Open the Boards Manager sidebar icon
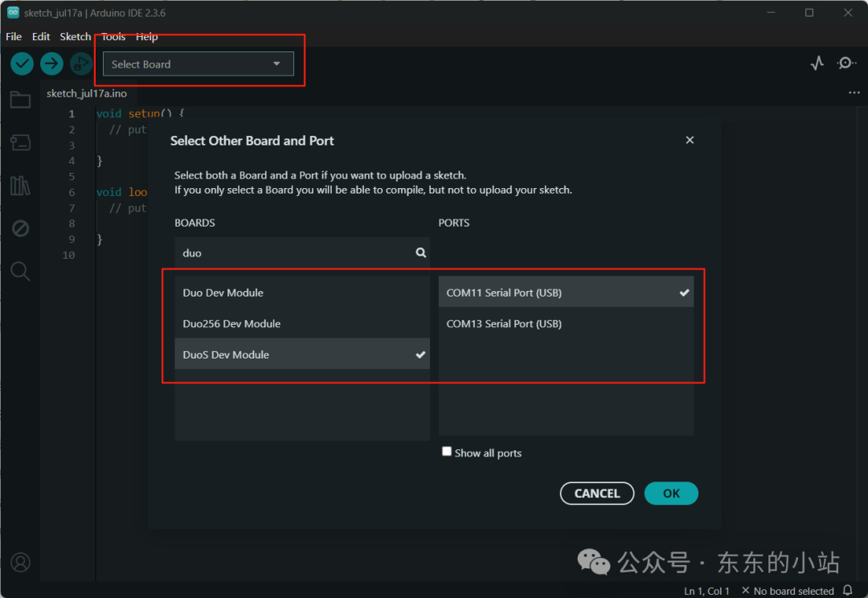Viewport: 868px width, 598px height. coord(20,142)
